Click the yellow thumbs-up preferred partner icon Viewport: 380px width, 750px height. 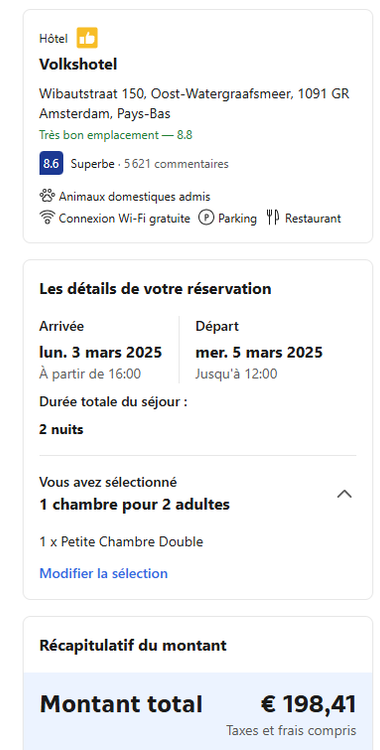click(x=87, y=38)
